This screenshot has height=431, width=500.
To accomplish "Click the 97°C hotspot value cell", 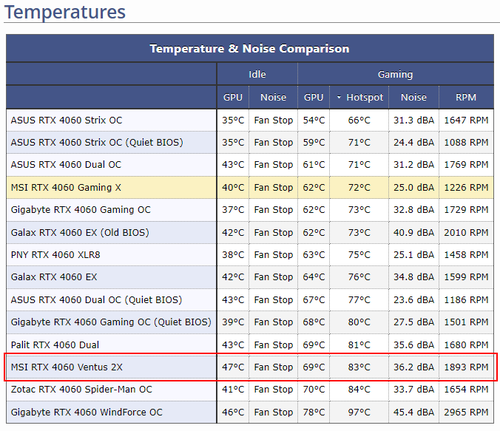I will (359, 412).
